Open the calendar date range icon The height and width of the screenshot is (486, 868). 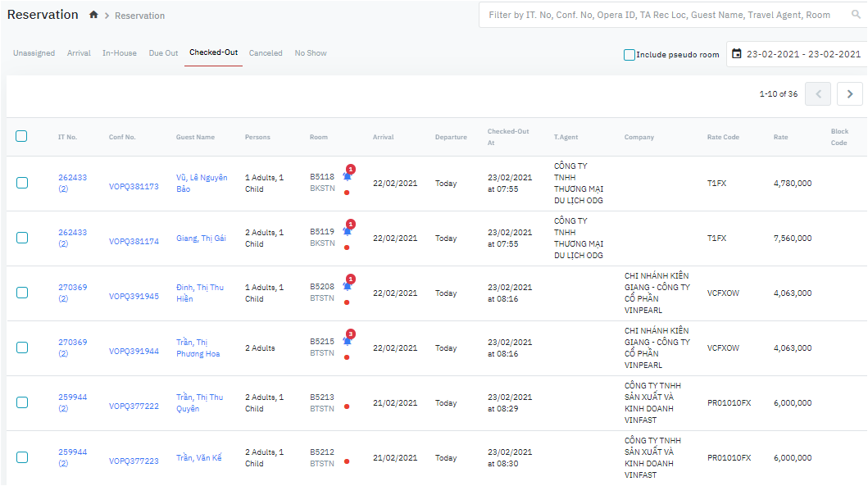(x=737, y=54)
